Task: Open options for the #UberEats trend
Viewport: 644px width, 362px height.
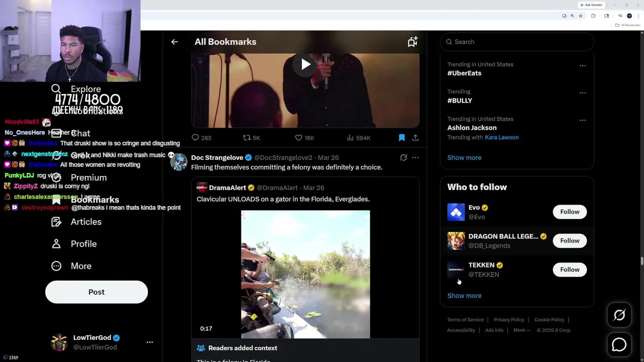Action: (x=582, y=65)
